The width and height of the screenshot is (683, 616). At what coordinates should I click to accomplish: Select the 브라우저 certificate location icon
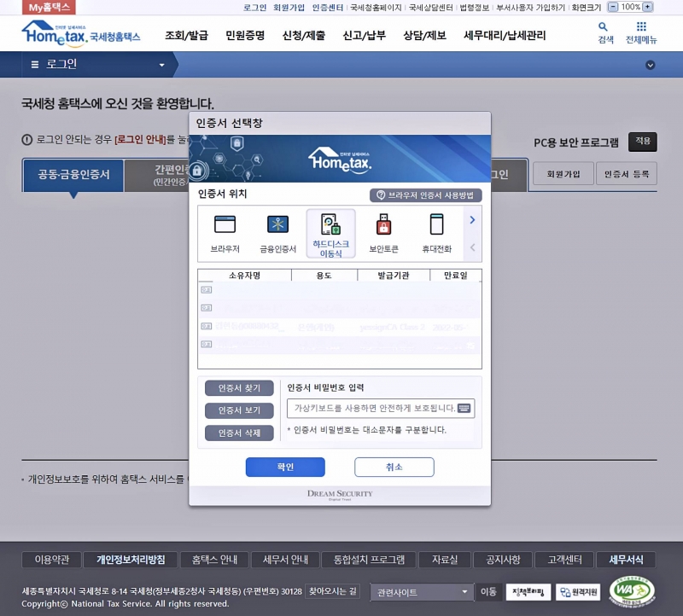(x=225, y=225)
